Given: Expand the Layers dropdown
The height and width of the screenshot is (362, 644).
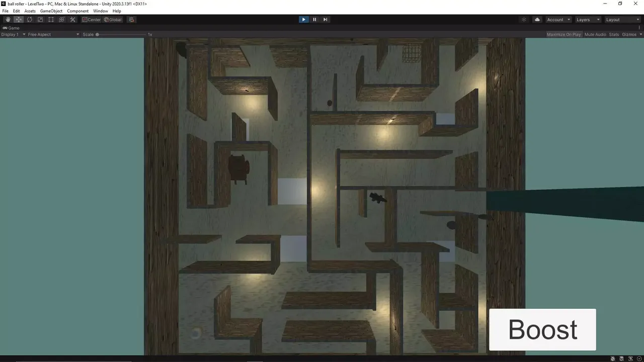Looking at the screenshot, I should pos(588,20).
